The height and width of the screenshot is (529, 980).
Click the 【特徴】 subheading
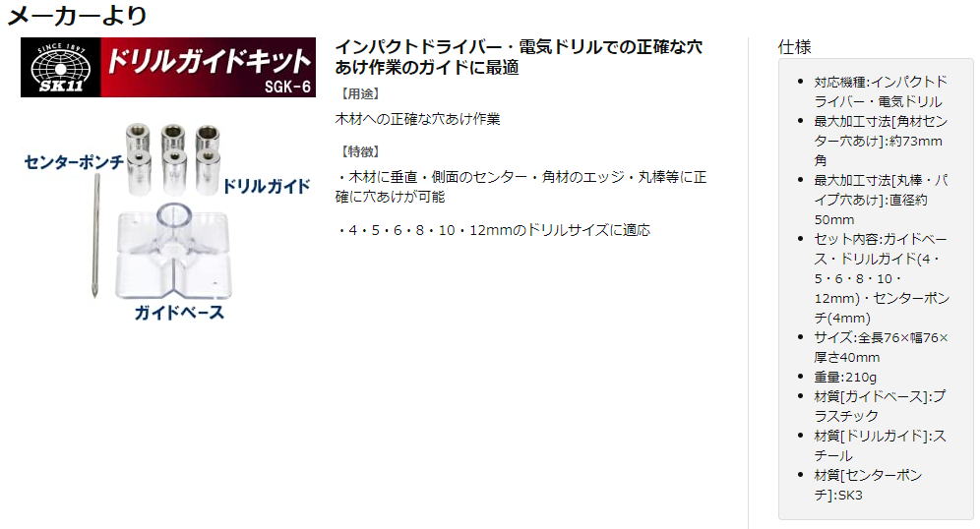click(360, 151)
